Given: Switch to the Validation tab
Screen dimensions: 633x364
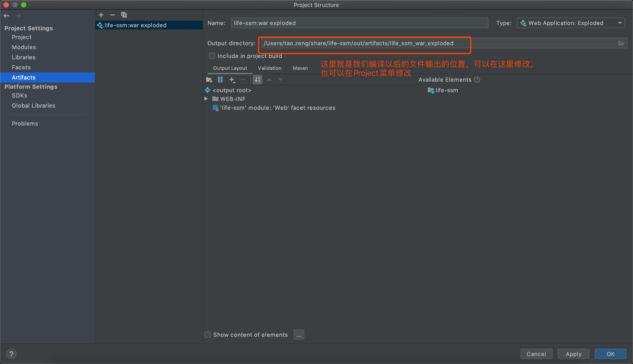Looking at the screenshot, I should (x=269, y=68).
